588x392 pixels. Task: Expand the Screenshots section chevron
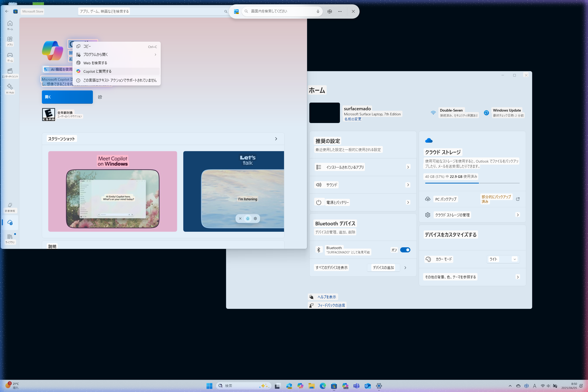pos(276,139)
